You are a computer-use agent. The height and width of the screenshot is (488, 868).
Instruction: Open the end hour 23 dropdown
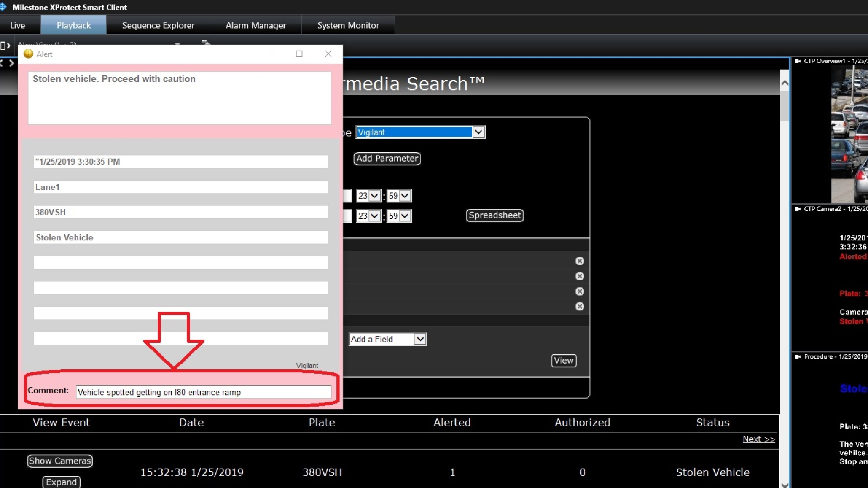pyautogui.click(x=374, y=216)
